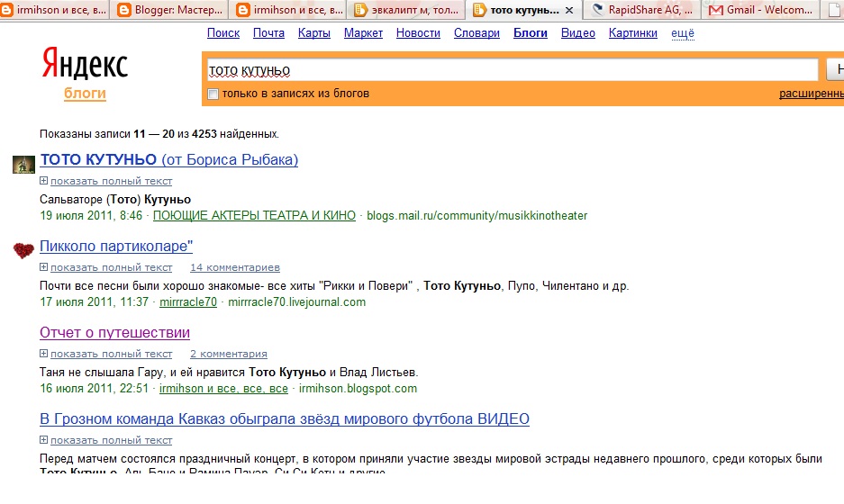Open 'irmihson и все, все, все' blog link
Screen dimensions: 844x504
[x=224, y=389]
